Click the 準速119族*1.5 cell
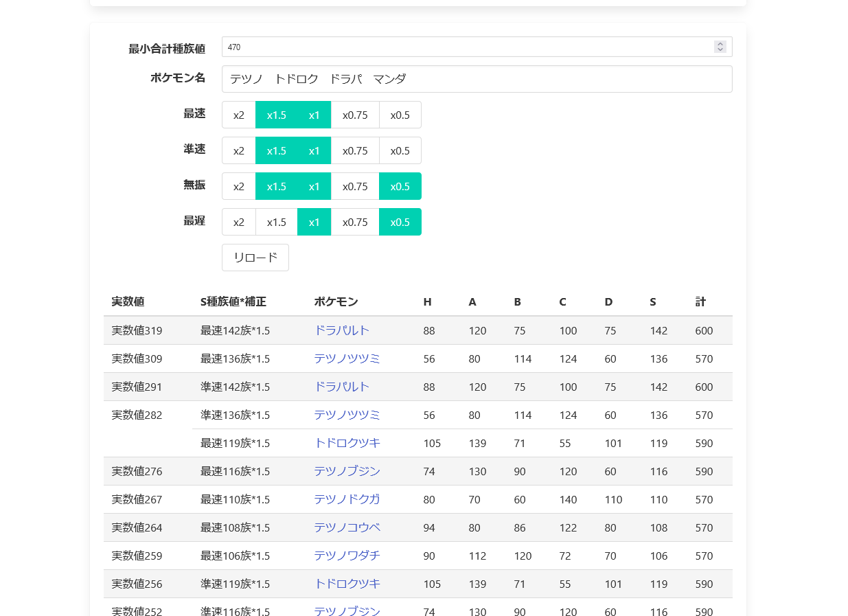The width and height of the screenshot is (848, 616). tap(249, 584)
